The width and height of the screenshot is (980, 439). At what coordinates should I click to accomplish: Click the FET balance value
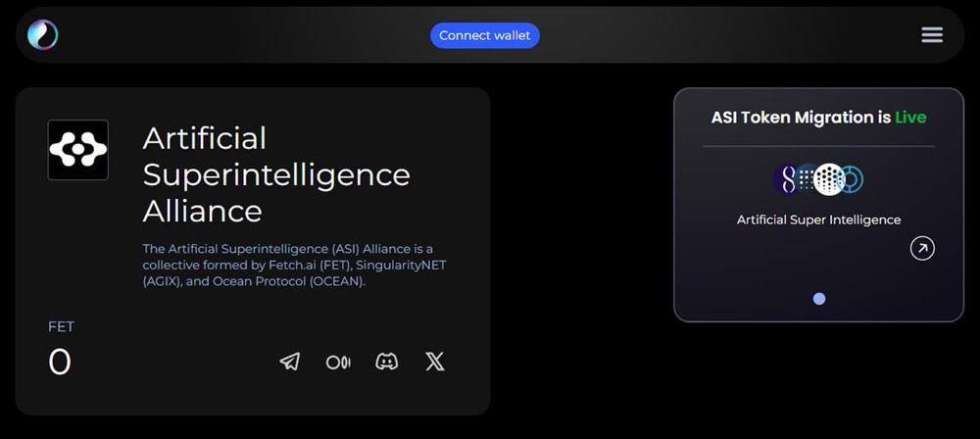coord(60,363)
